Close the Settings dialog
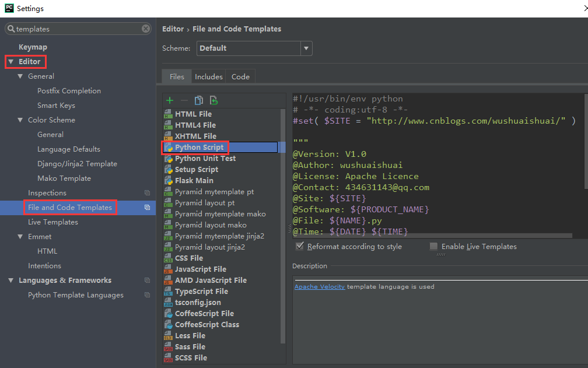The image size is (588, 368). pos(585,8)
